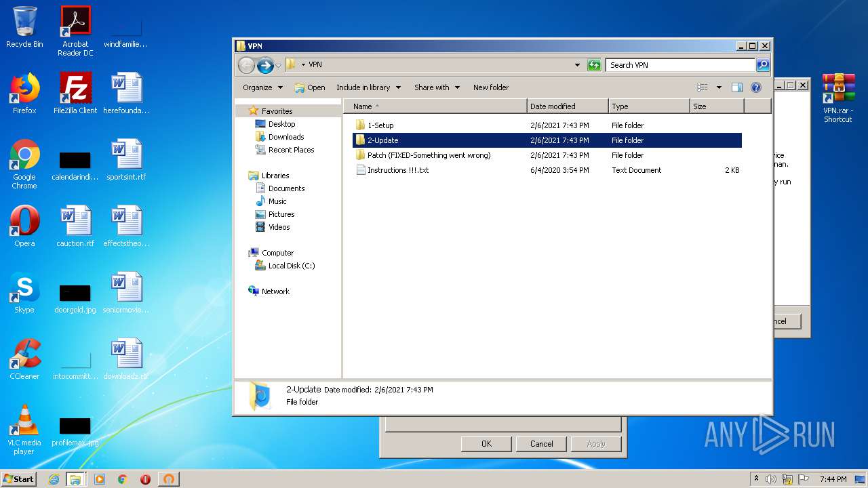
Task: Create a New folder from the toolbar
Action: tap(491, 87)
